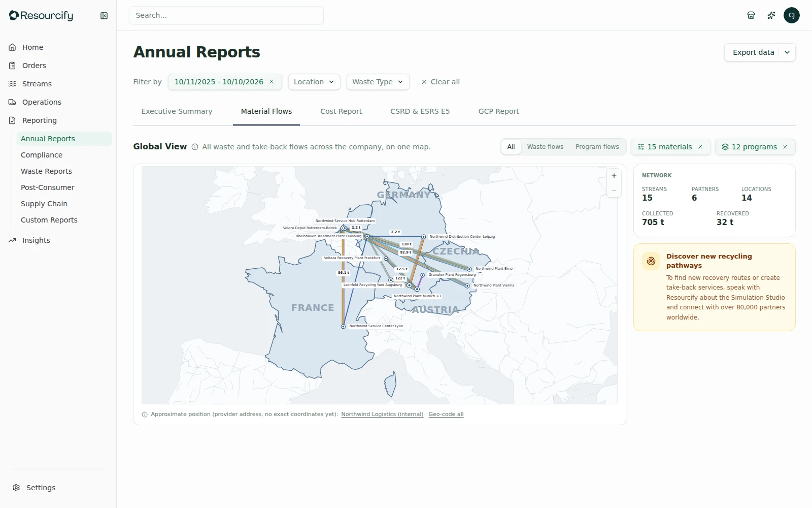Click the Geo-code all link
812x508 pixels.
446,415
